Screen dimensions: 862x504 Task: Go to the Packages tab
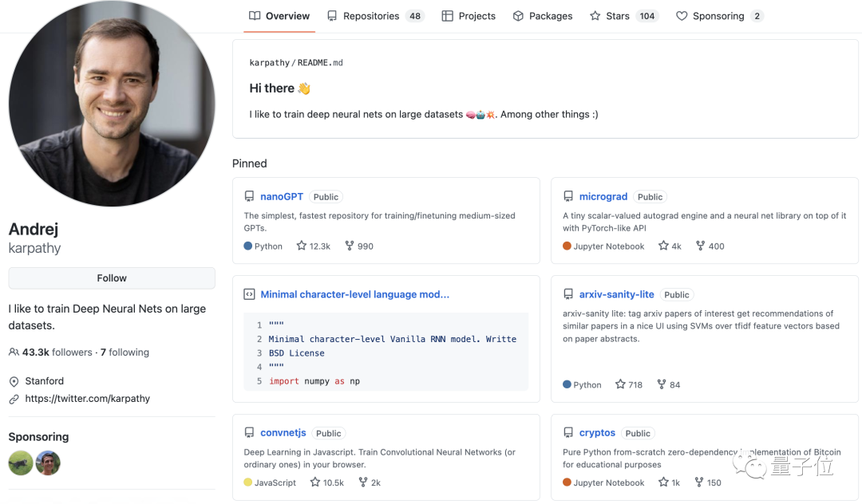(542, 16)
